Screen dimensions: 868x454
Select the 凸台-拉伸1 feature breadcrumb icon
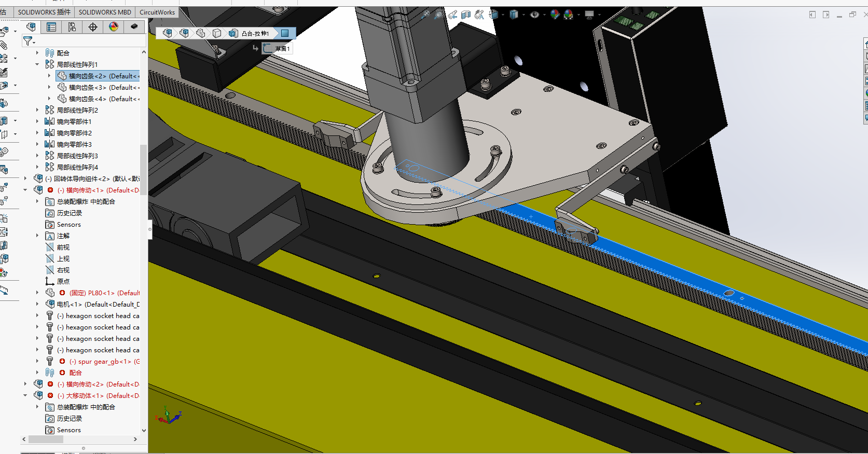click(x=233, y=33)
